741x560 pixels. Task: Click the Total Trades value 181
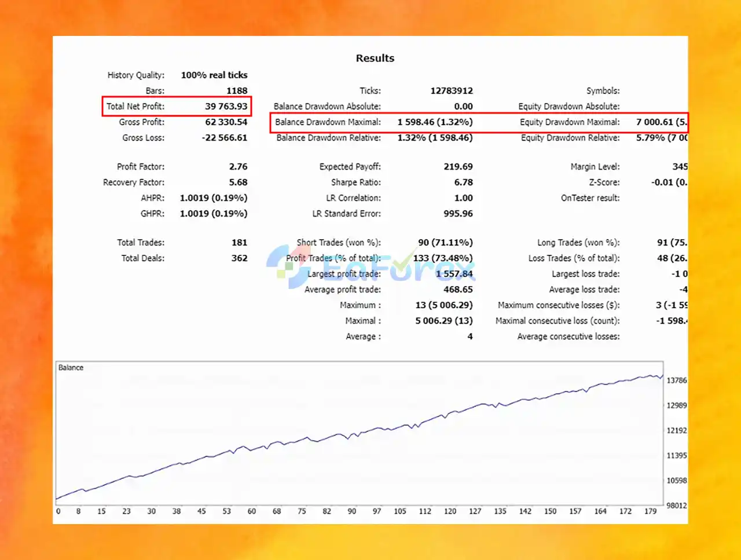coord(239,243)
